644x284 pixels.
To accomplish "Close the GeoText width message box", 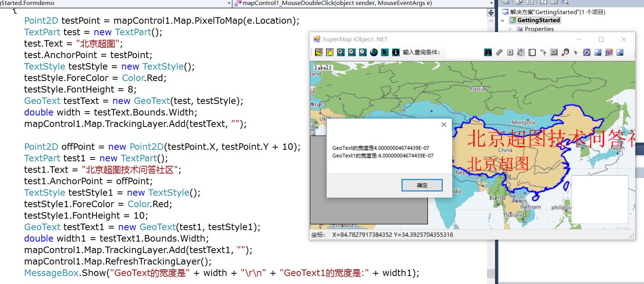I will 444,125.
